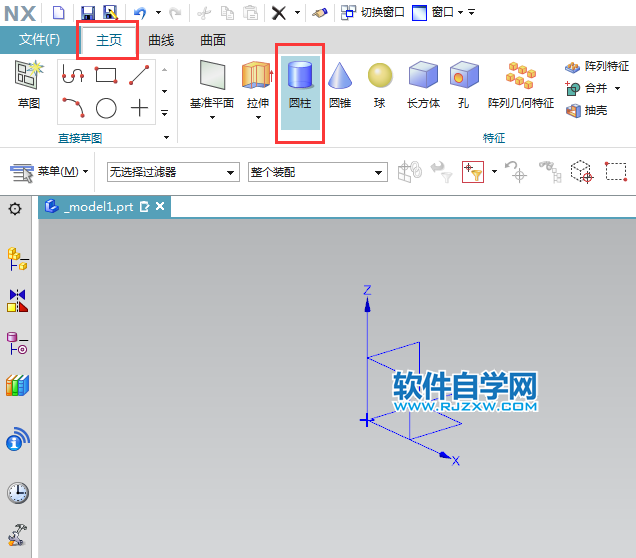
Task: Select the point plus sketch tool
Action: (x=139, y=108)
